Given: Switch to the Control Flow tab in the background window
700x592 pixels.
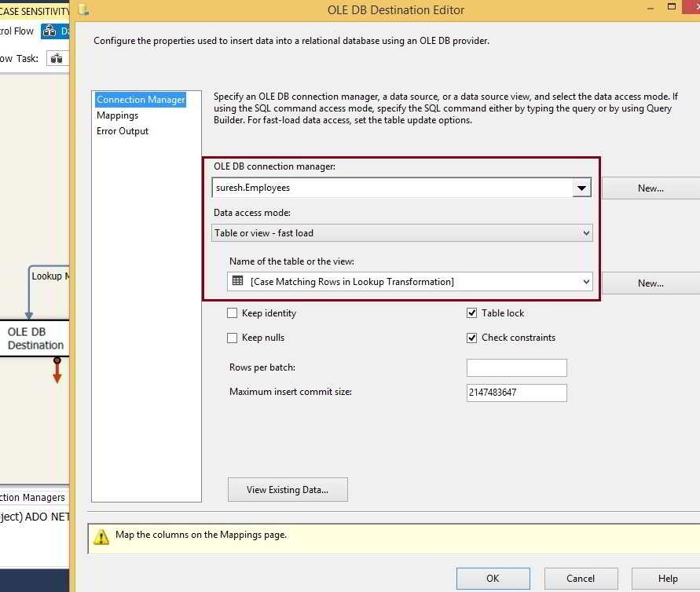Looking at the screenshot, I should tap(17, 31).
